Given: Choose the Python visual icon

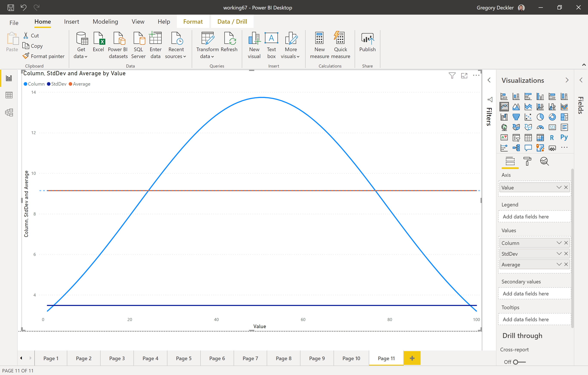Looking at the screenshot, I should pos(564,137).
